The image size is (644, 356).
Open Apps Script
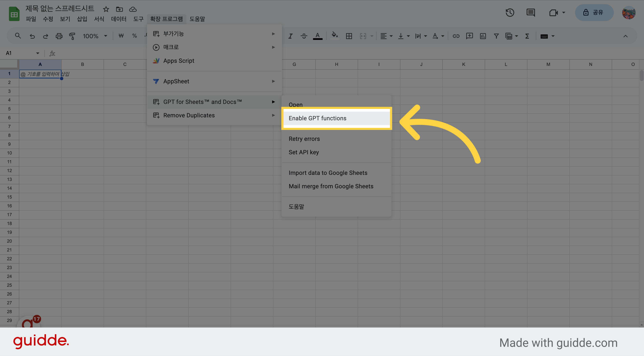pos(214,61)
